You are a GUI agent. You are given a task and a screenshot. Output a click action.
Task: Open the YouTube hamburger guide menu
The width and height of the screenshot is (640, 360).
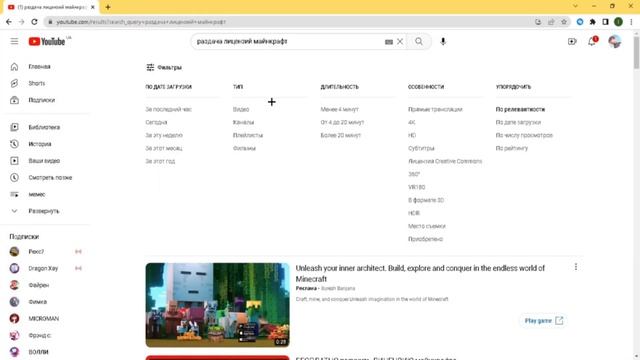(14, 42)
